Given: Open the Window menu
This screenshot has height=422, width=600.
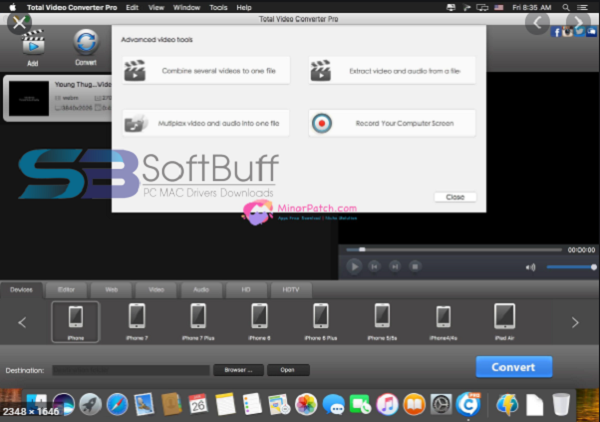Looking at the screenshot, I should [186, 7].
